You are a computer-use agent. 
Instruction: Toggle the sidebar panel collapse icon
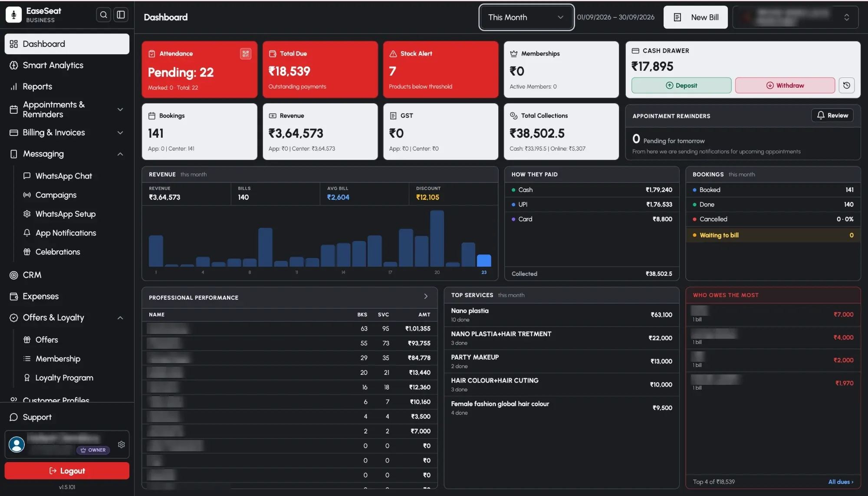[121, 15]
